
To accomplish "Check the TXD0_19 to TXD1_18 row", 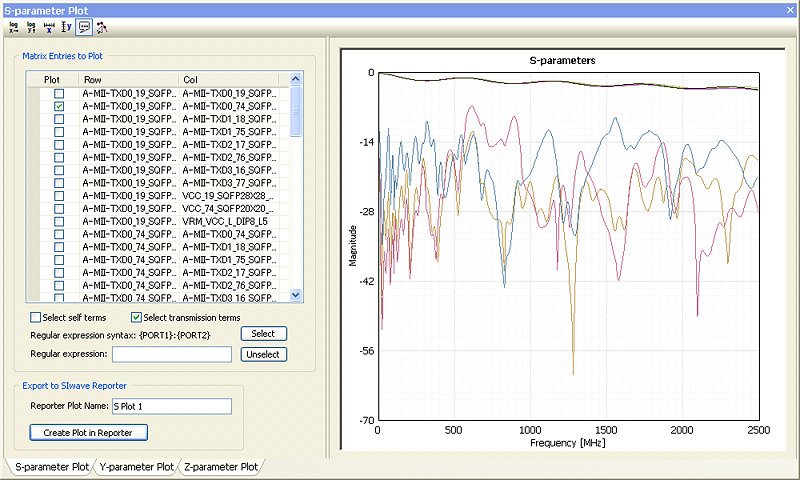I will (x=59, y=119).
